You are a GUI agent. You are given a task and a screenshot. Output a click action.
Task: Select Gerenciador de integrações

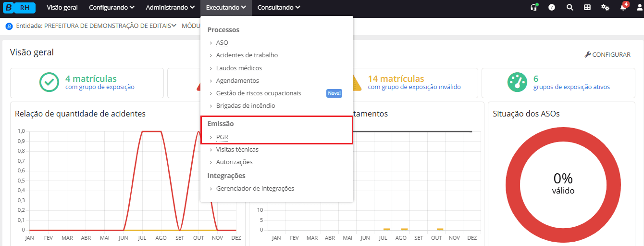click(x=255, y=189)
